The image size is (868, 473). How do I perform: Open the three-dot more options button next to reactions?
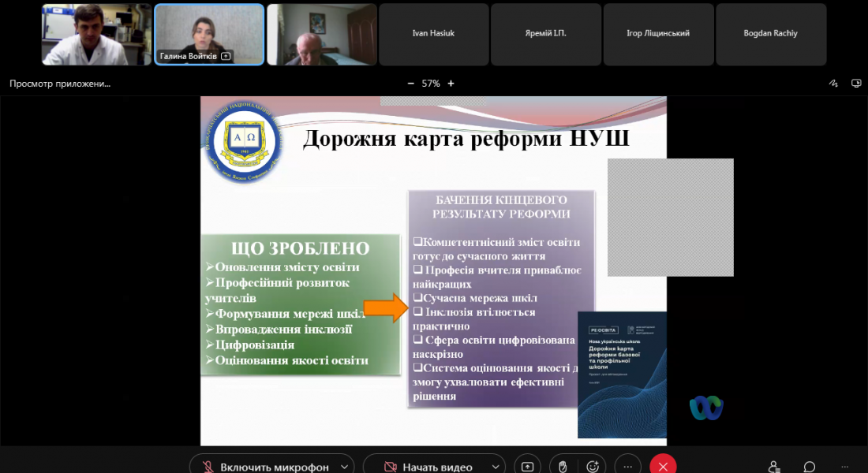tap(627, 466)
